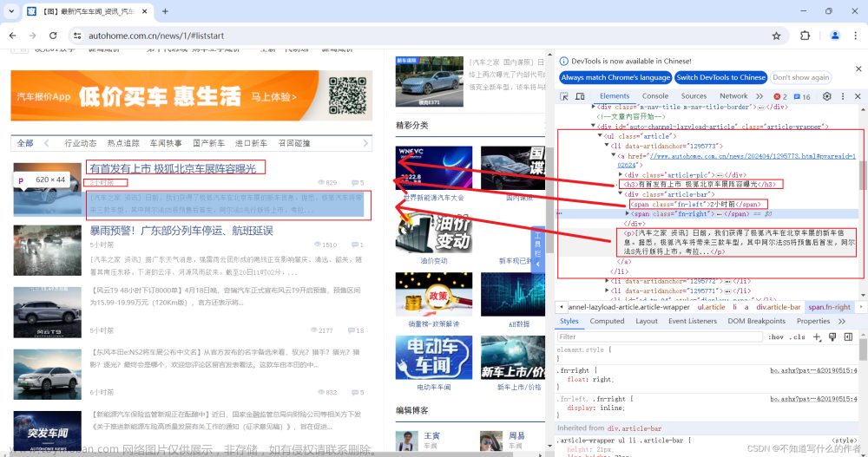Click the address bar URL

tap(156, 36)
